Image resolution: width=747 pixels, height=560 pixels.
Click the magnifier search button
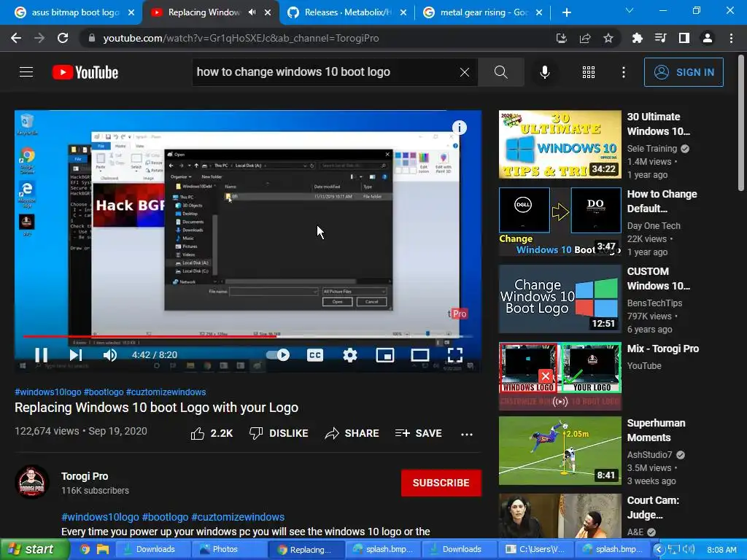tap(500, 72)
